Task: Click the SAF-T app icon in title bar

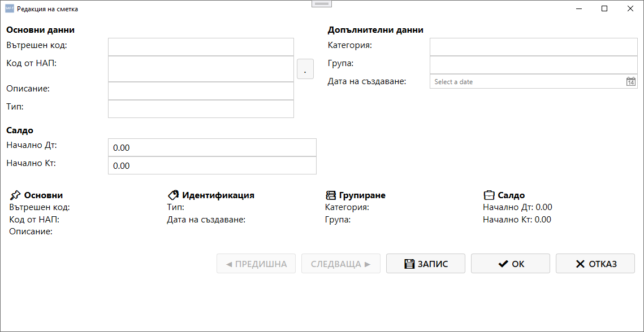Action: 10,8
